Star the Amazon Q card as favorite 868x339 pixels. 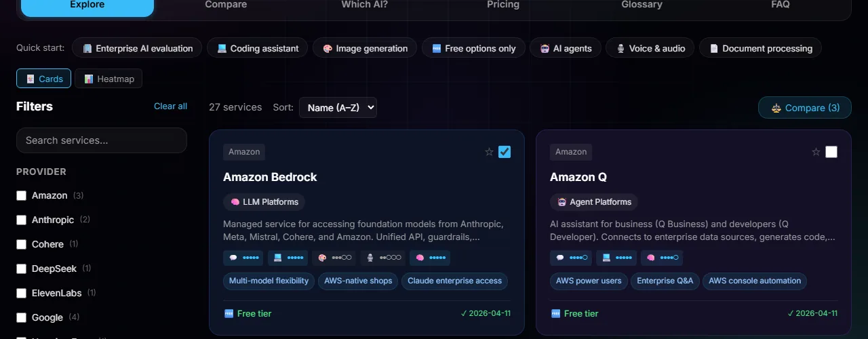coord(816,152)
